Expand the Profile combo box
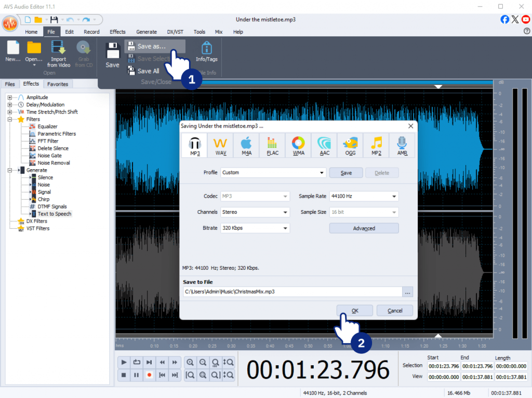Image resolution: width=532 pixels, height=398 pixels. click(322, 173)
